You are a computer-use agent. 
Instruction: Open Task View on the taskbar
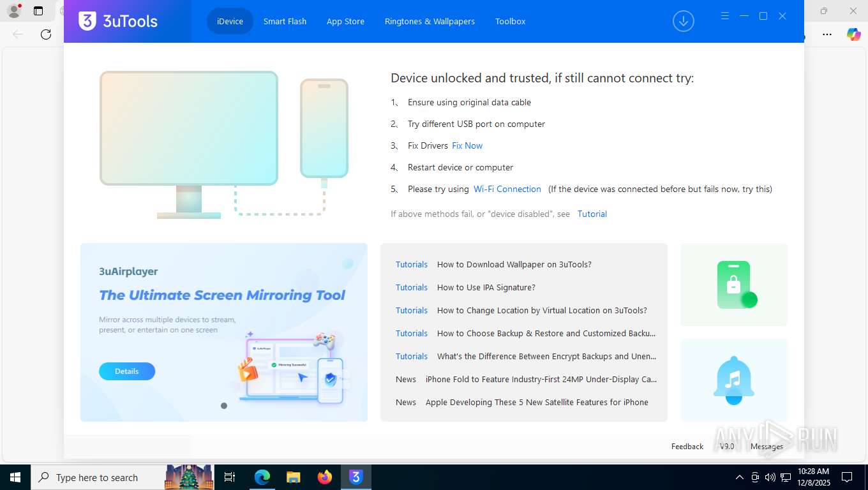coord(230,477)
